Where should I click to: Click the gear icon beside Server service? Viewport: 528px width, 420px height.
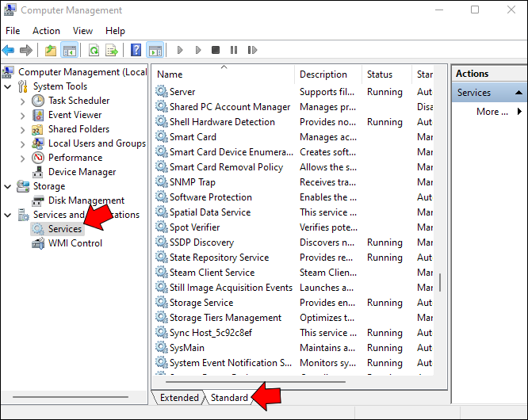pos(162,92)
